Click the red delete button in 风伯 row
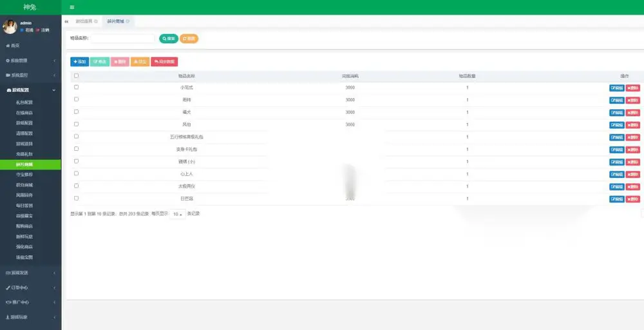The width and height of the screenshot is (644, 330). 633,125
